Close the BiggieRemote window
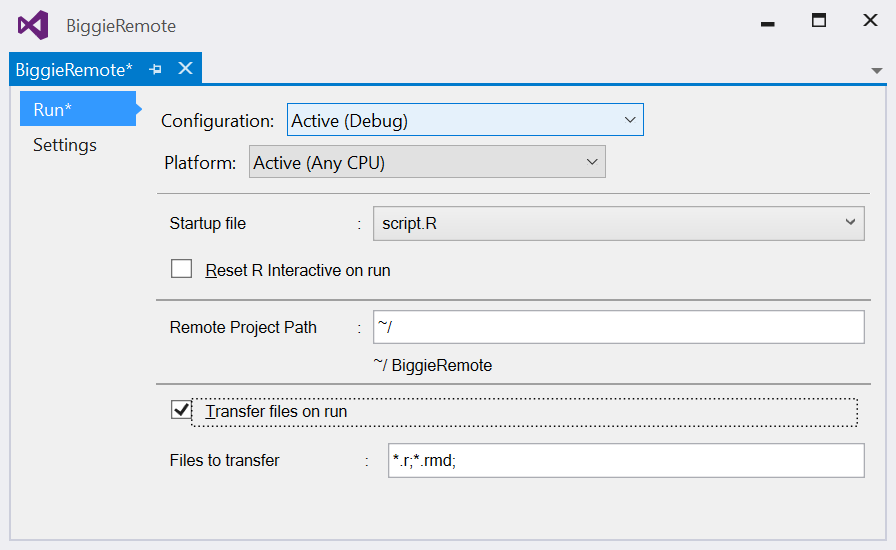The width and height of the screenshot is (896, 550). tap(870, 21)
